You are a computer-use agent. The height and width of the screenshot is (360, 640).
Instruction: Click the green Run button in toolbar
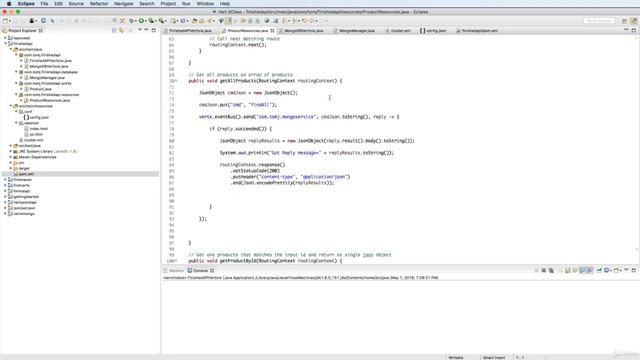(141, 20)
